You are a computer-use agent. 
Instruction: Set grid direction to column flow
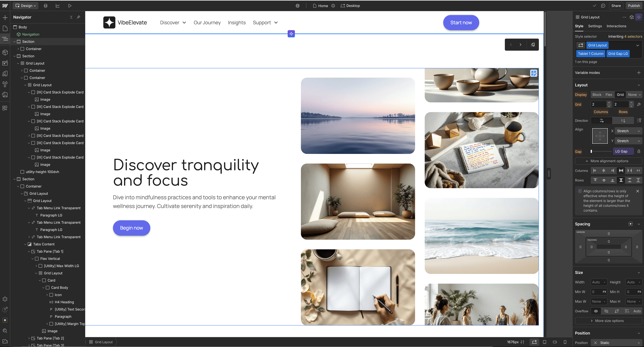[623, 121]
